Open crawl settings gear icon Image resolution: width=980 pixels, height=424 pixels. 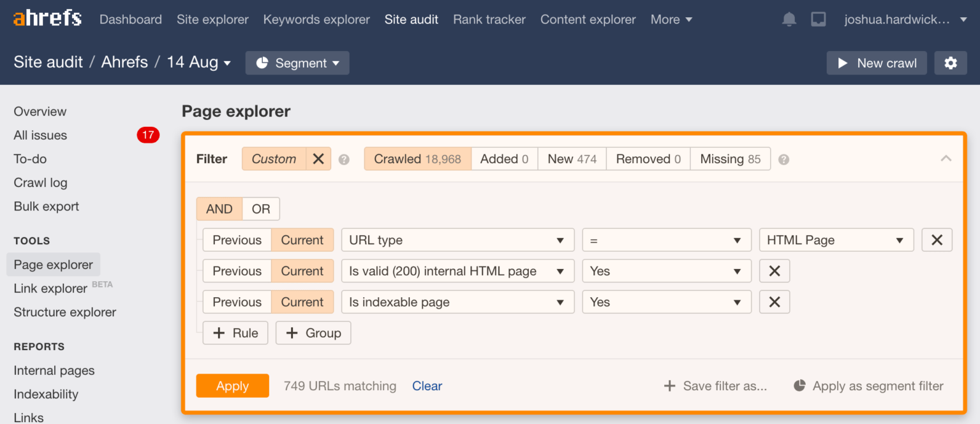[951, 63]
